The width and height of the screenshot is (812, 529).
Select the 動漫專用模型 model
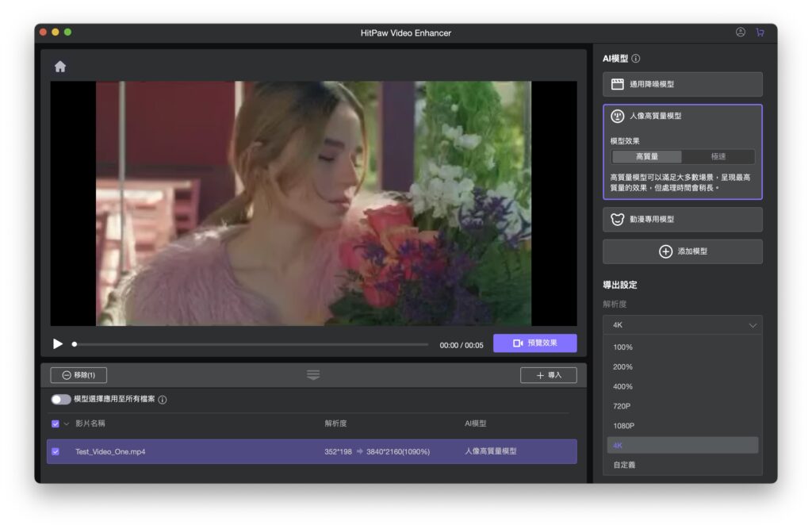pos(683,219)
